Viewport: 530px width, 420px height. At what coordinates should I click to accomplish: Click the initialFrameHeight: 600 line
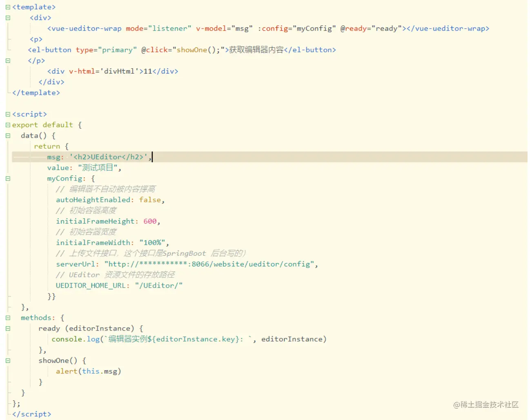pyautogui.click(x=108, y=221)
